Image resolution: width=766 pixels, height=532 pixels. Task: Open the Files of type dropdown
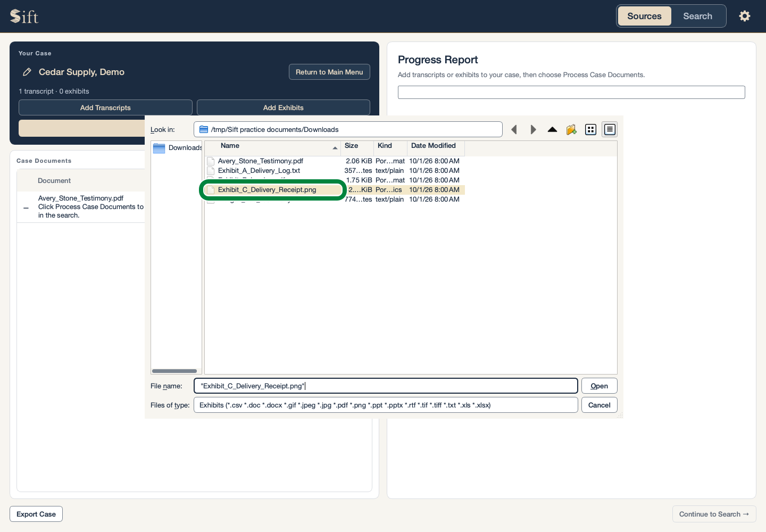[x=386, y=405]
